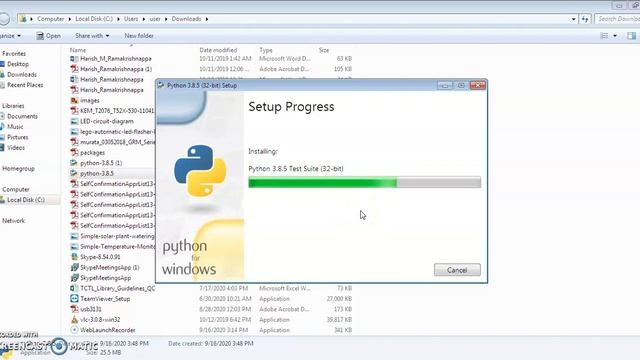This screenshot has height=360, width=640.
Task: Open Network in navigation pane
Action: click(x=13, y=221)
